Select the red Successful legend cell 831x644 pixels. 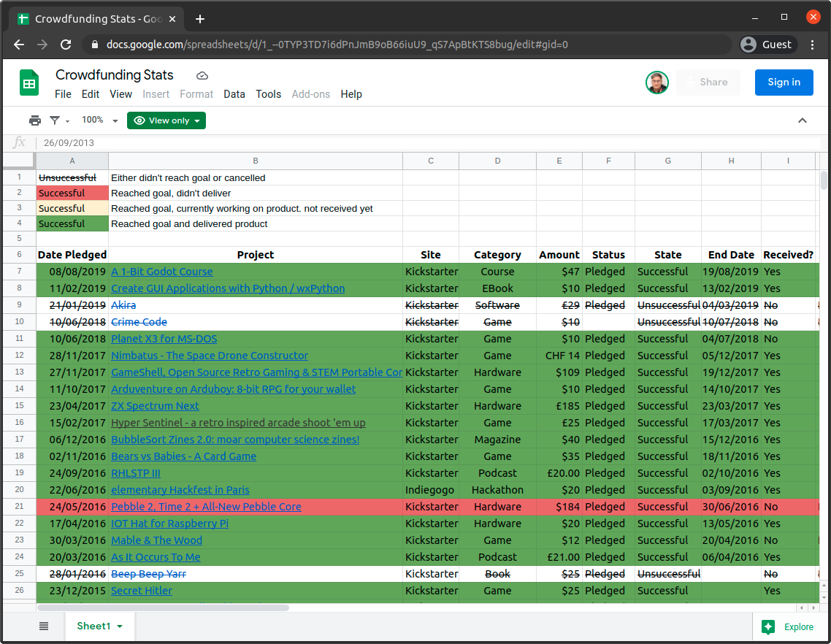click(72, 193)
